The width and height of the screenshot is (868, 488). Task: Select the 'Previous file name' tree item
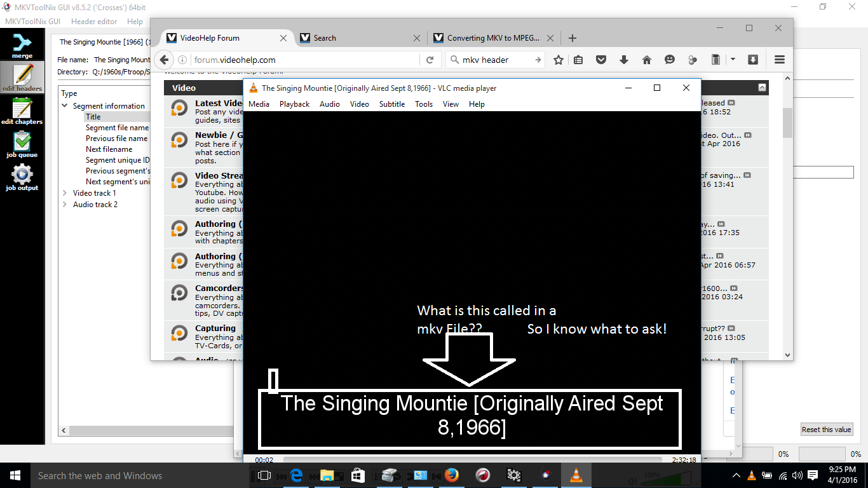coord(117,139)
